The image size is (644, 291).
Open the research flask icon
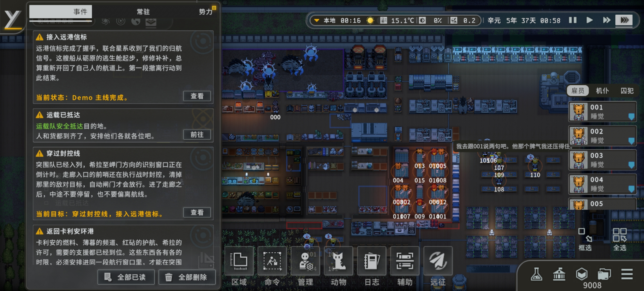pos(536,274)
